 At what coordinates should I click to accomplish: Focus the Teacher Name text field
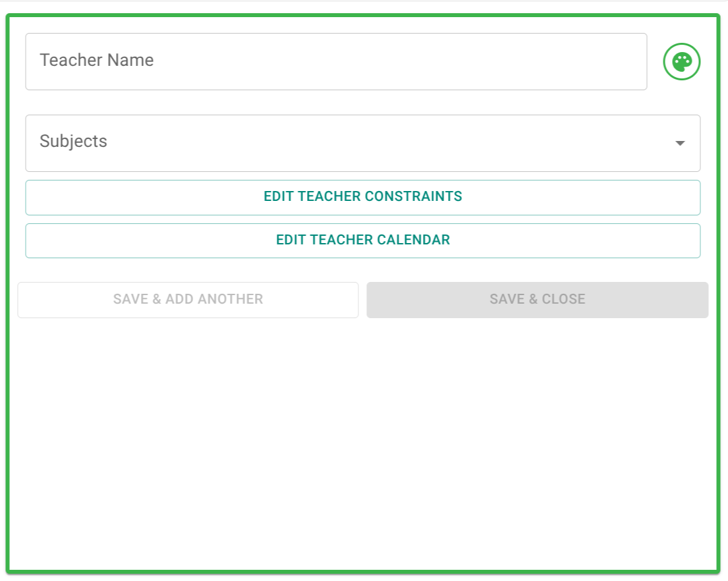click(x=336, y=61)
